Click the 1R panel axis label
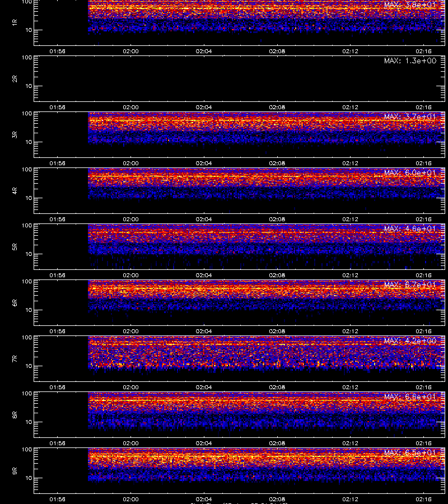 15,22
